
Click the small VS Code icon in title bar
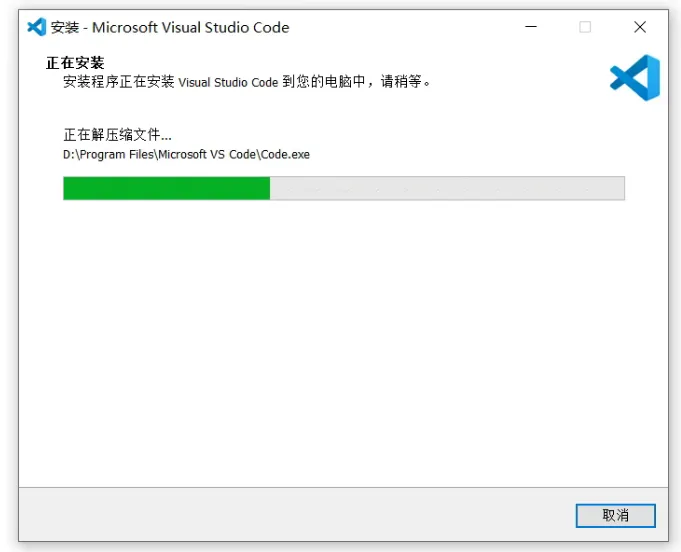pyautogui.click(x=36, y=27)
